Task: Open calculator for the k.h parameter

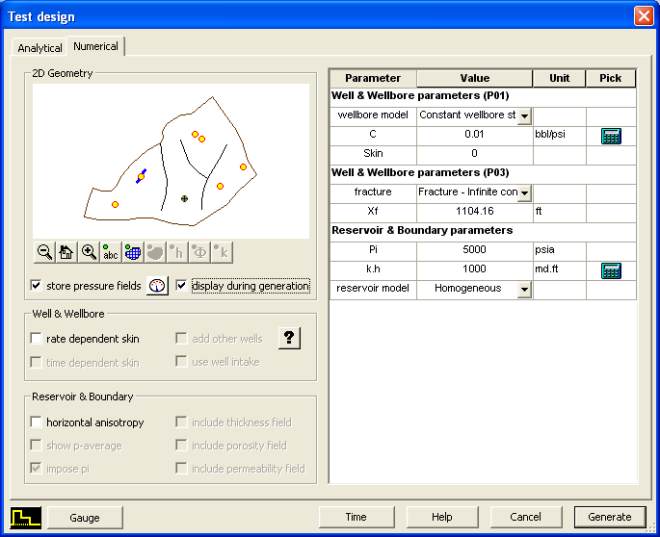Action: pos(610,270)
